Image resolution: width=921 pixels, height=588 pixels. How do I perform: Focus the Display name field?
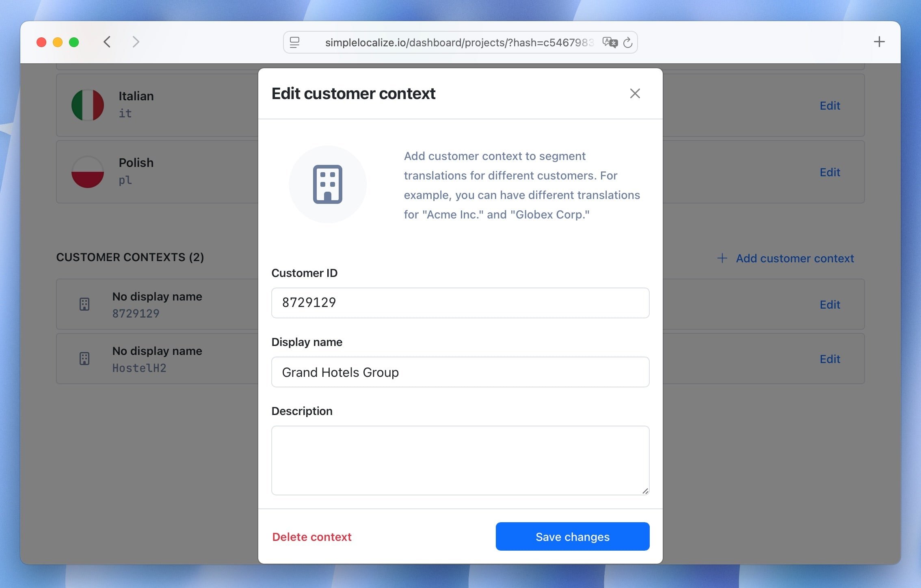(460, 372)
